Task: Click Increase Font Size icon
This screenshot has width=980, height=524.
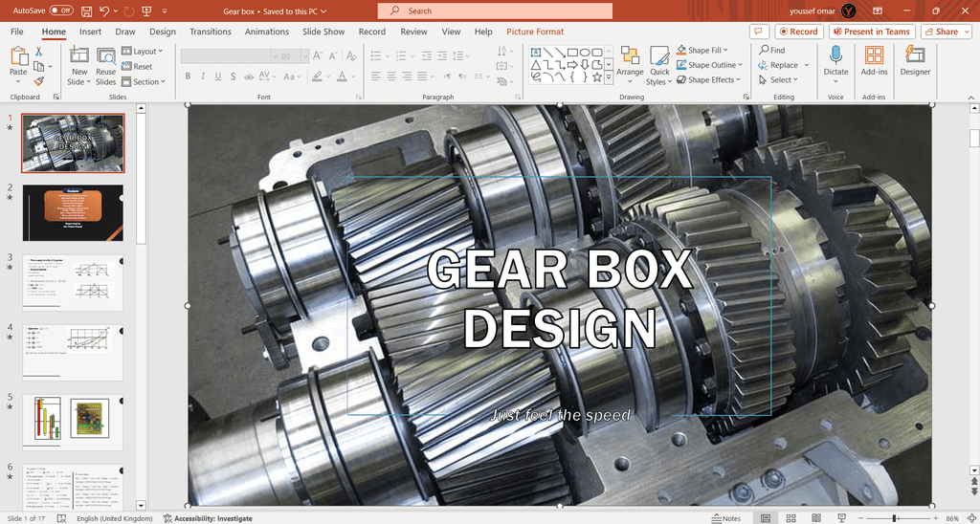Action: (318, 55)
